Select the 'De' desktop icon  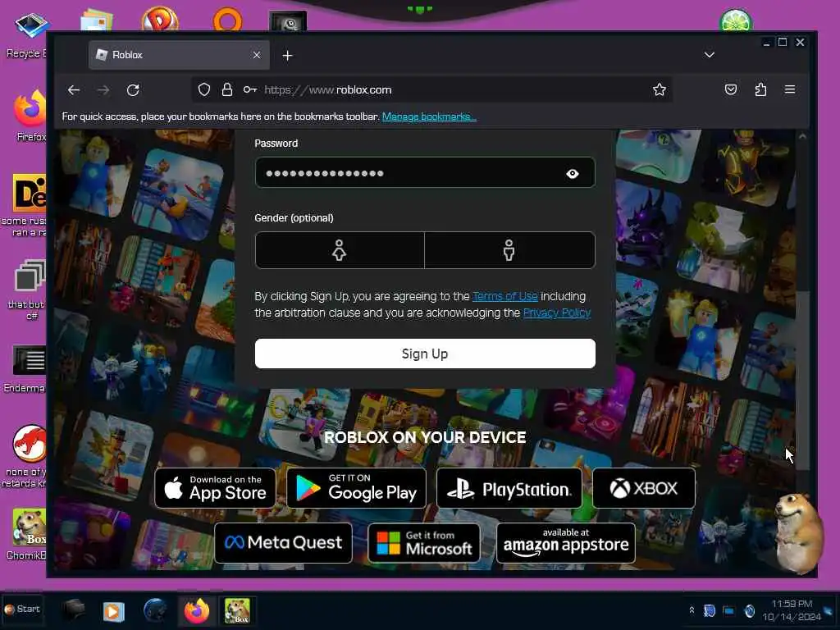pos(25,205)
